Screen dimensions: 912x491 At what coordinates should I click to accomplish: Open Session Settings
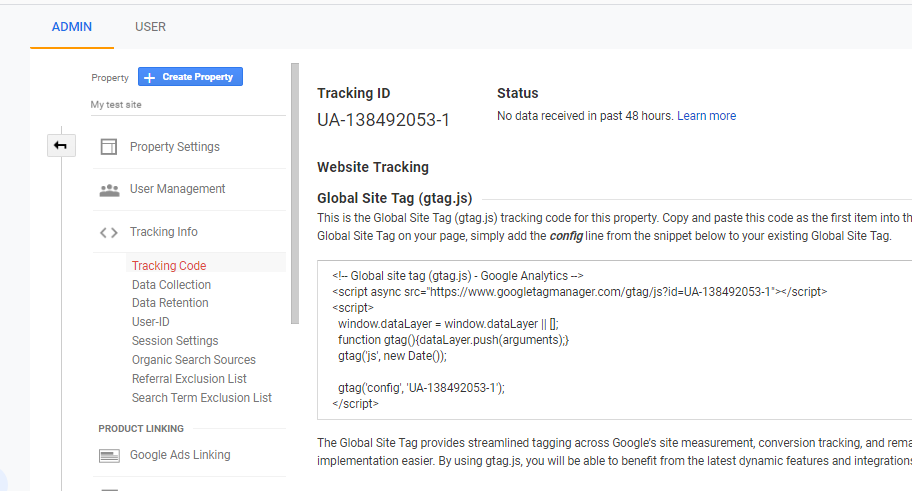[x=175, y=340]
